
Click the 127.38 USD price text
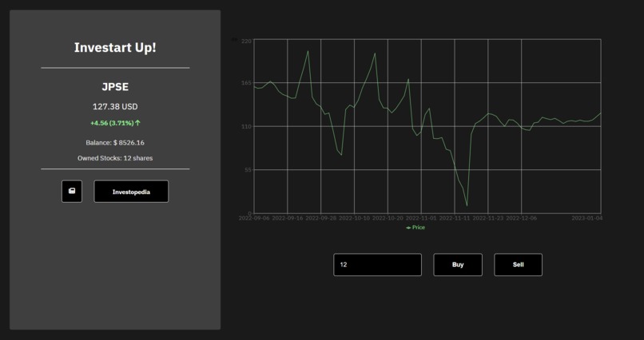point(115,107)
